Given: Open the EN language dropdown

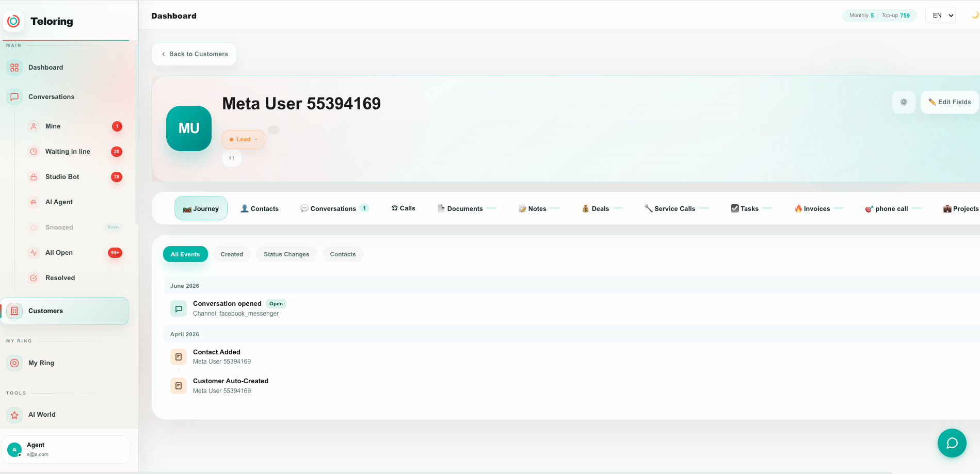Looking at the screenshot, I should pyautogui.click(x=940, y=15).
